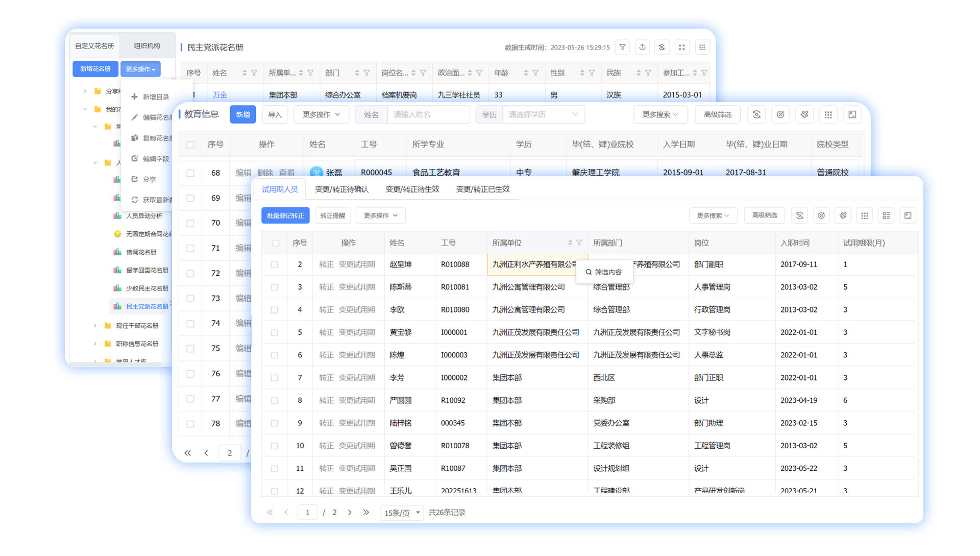Click the filter icon in 姓名 roster column
Screen dimensions: 980x556
pyautogui.click(x=254, y=73)
